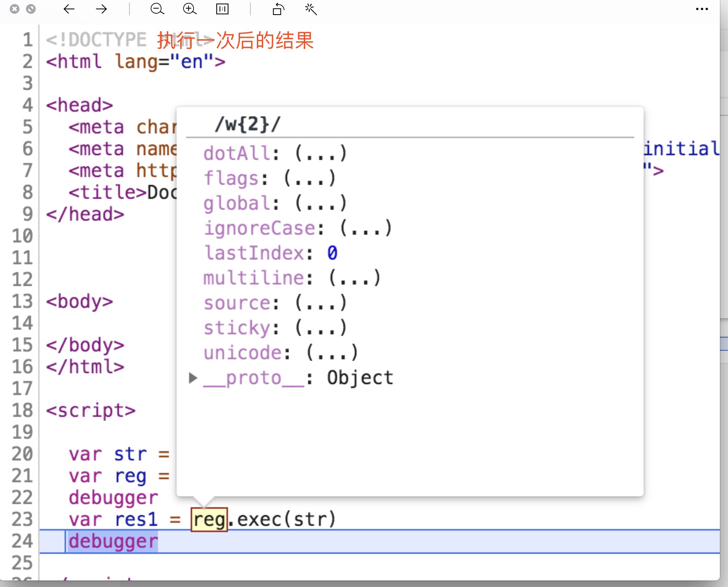
Task: Reveal the global property value (...)
Action: point(321,203)
